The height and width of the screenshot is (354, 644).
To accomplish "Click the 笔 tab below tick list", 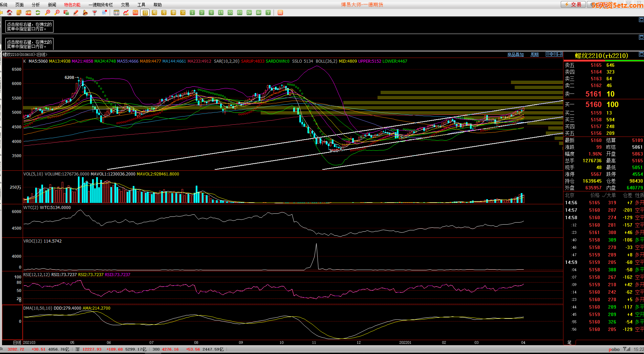I will [x=569, y=342].
